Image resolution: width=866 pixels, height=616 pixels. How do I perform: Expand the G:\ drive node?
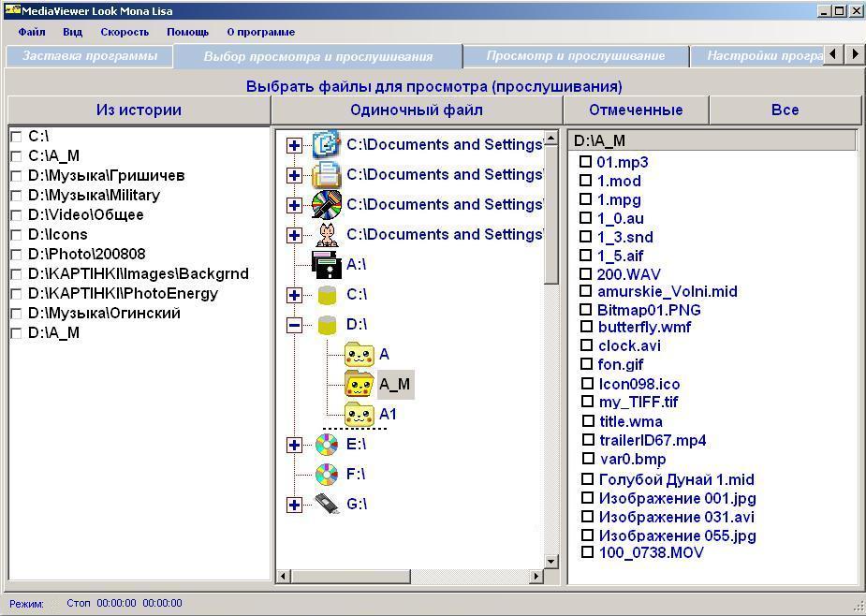pos(294,504)
